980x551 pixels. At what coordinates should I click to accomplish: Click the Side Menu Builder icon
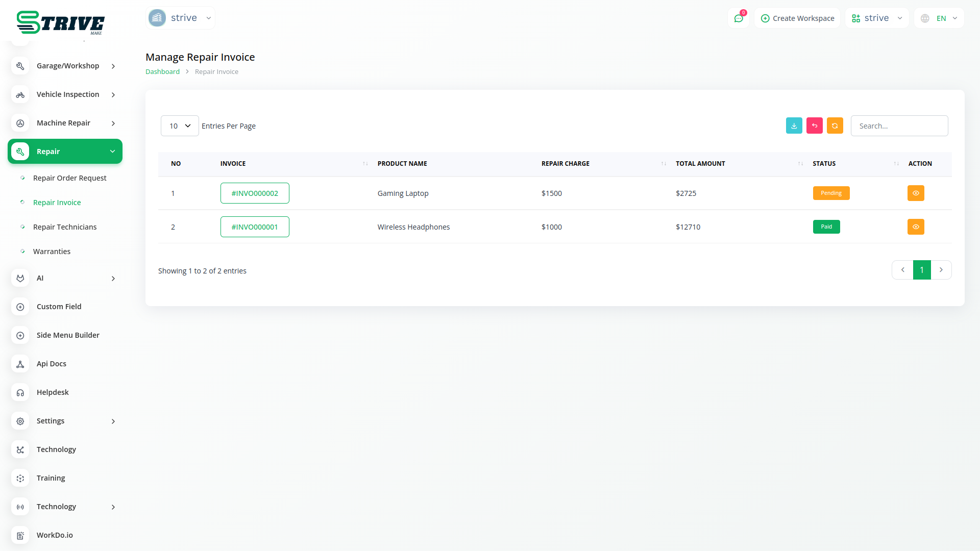pyautogui.click(x=20, y=335)
